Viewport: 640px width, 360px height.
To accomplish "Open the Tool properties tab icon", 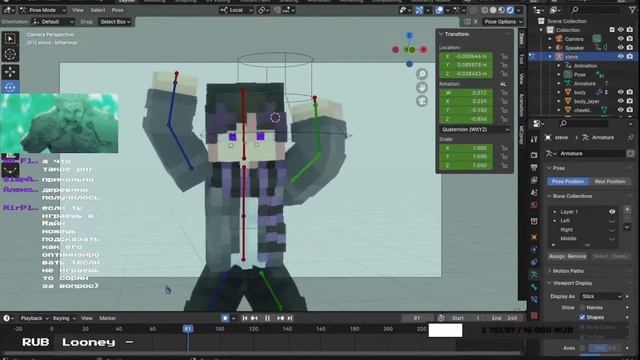I will [x=534, y=139].
